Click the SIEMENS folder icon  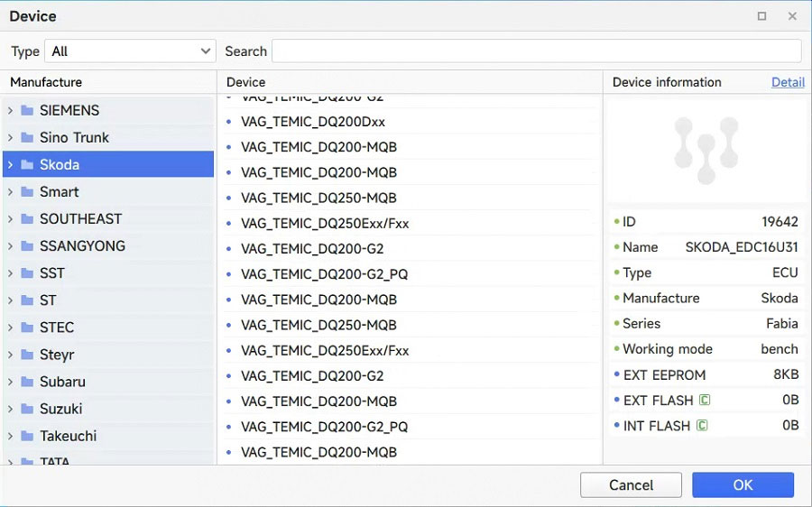coord(27,111)
